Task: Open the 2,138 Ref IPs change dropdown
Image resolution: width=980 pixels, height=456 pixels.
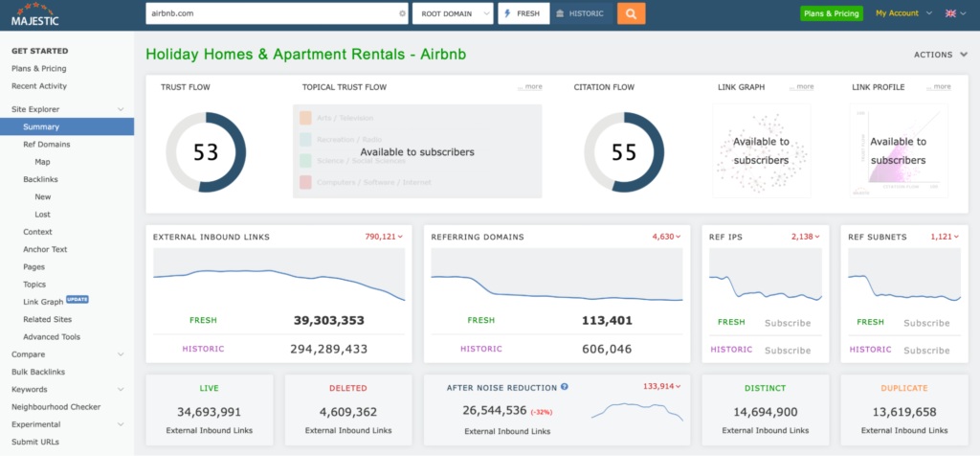Action: click(806, 237)
